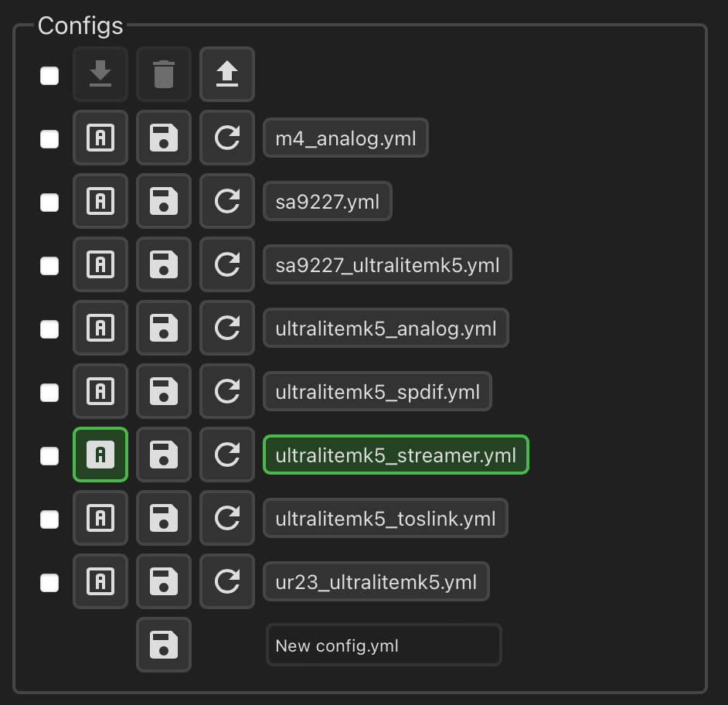
Task: Click the download selected configs icon
Action: tap(100, 74)
